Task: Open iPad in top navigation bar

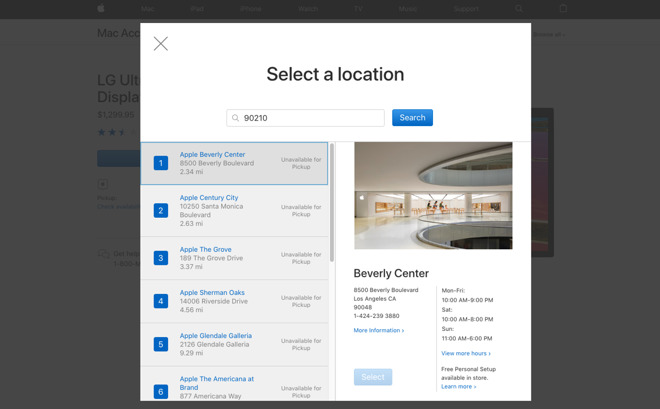Action: (x=197, y=8)
